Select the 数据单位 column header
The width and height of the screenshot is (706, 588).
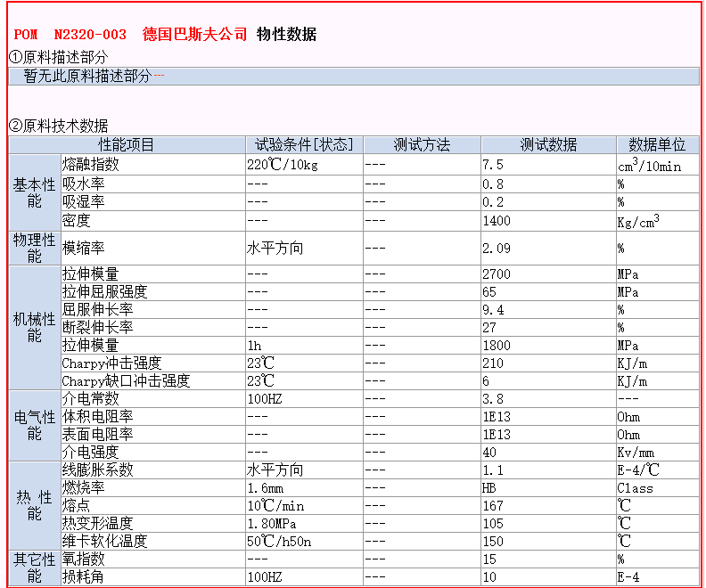pyautogui.click(x=657, y=145)
